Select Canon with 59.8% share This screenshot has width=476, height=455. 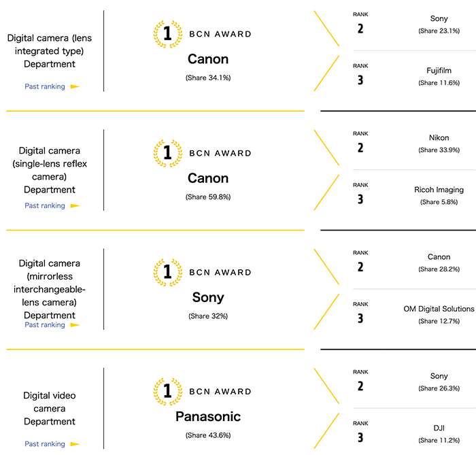pyautogui.click(x=208, y=179)
